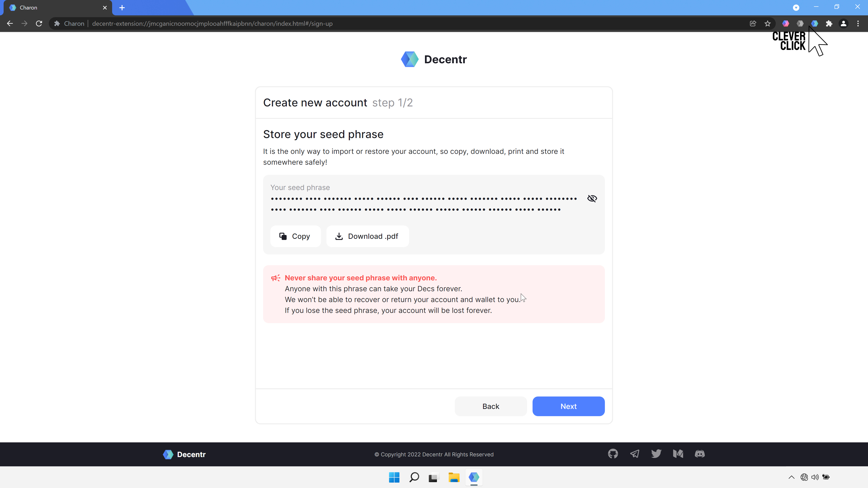Viewport: 868px width, 488px height.
Task: Select the Charon browser tab
Action: [51, 7]
